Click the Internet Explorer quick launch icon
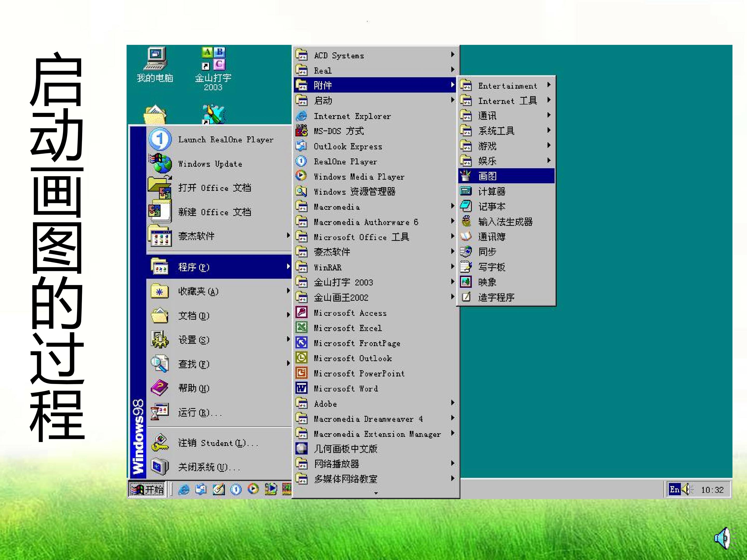The width and height of the screenshot is (747, 560). [184, 489]
